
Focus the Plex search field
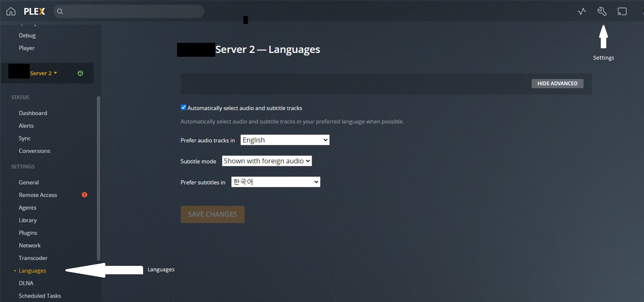[x=129, y=11]
